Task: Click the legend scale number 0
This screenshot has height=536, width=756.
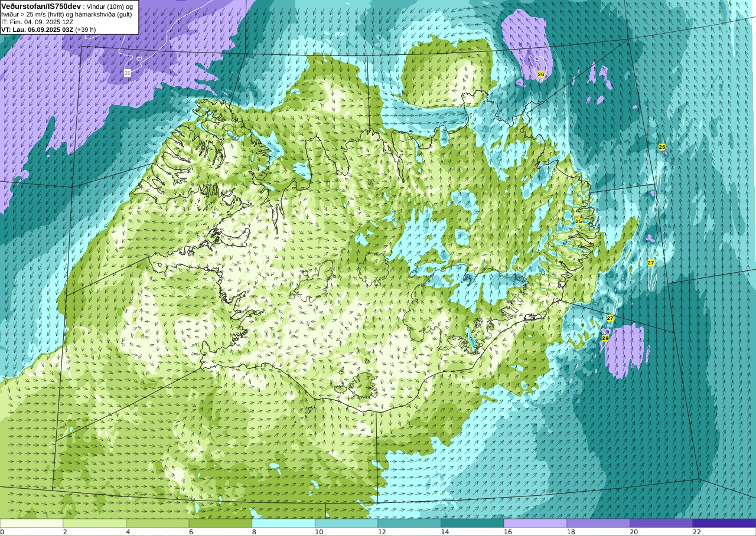Action: point(2,532)
